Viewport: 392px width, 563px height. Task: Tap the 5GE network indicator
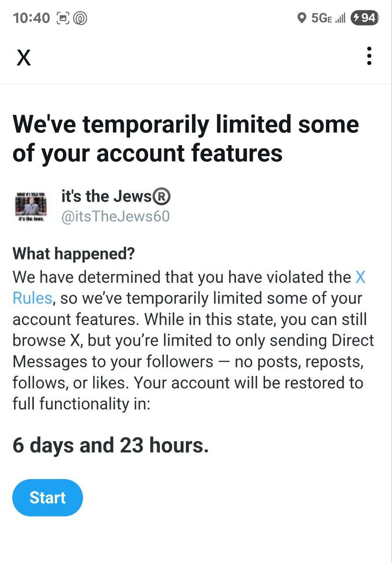(321, 18)
